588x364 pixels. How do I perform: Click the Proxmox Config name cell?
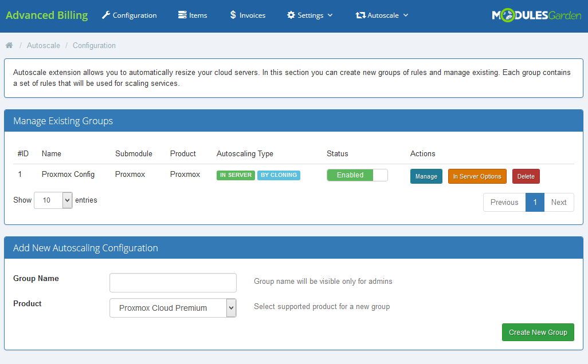click(x=68, y=174)
